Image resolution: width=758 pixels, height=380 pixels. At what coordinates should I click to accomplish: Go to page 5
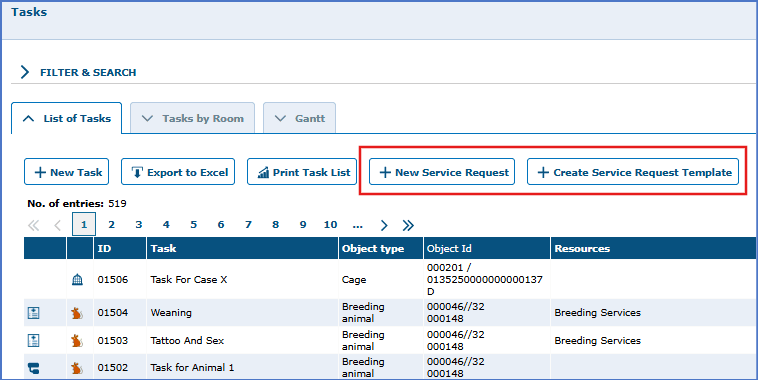[x=193, y=225]
